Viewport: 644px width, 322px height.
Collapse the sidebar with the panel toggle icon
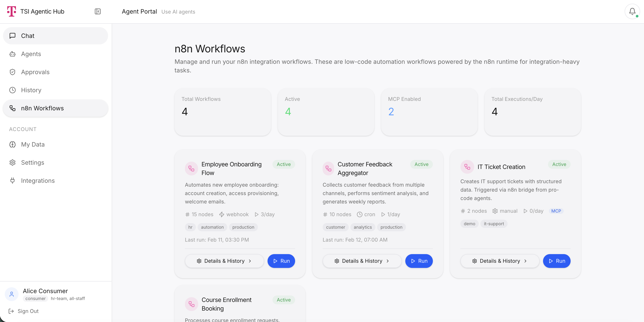pyautogui.click(x=98, y=11)
